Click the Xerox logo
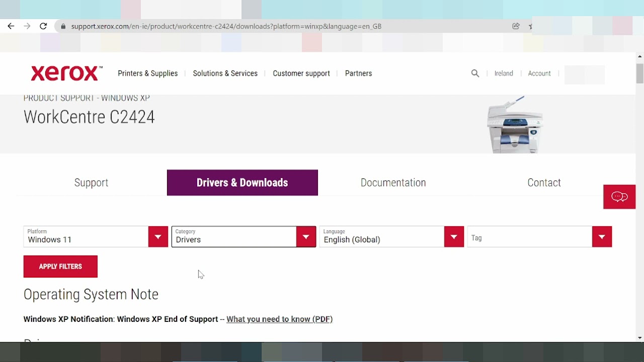 (66, 73)
